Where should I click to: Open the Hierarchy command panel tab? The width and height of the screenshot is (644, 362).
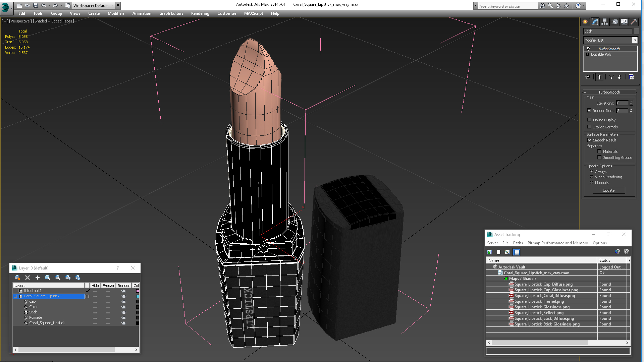pyautogui.click(x=604, y=22)
